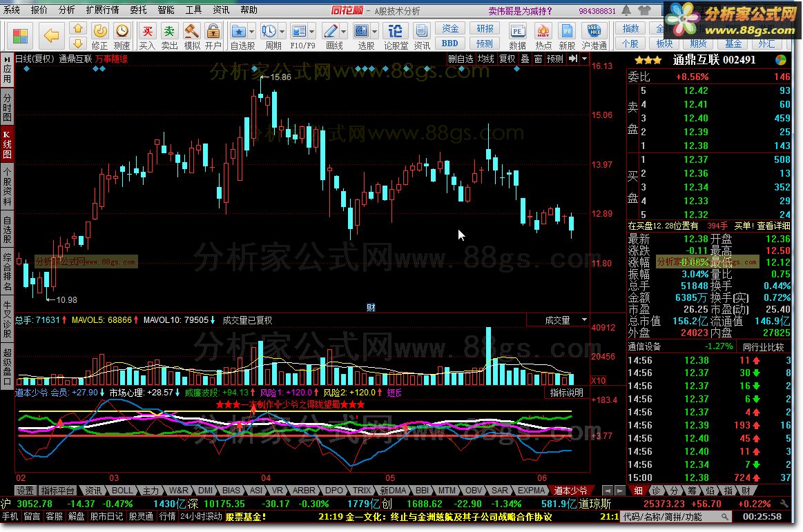Open the 论股堂 forum icon
This screenshot has width=803, height=532.
coord(395,31)
